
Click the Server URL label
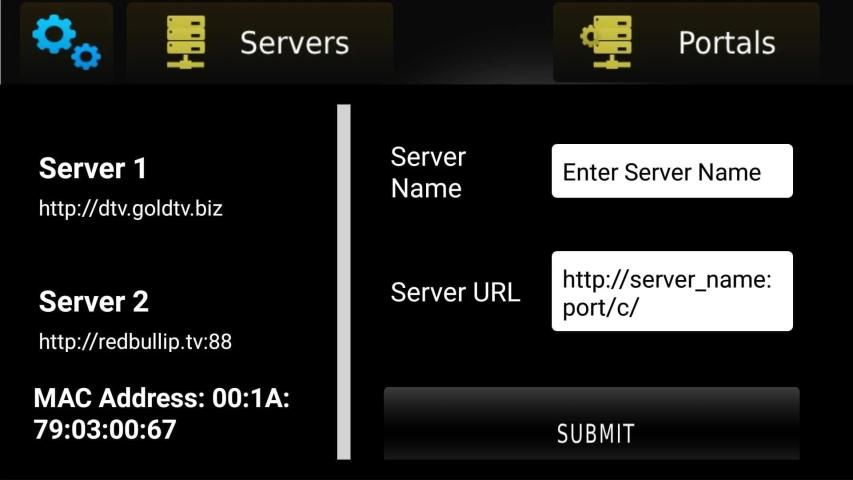pos(455,292)
